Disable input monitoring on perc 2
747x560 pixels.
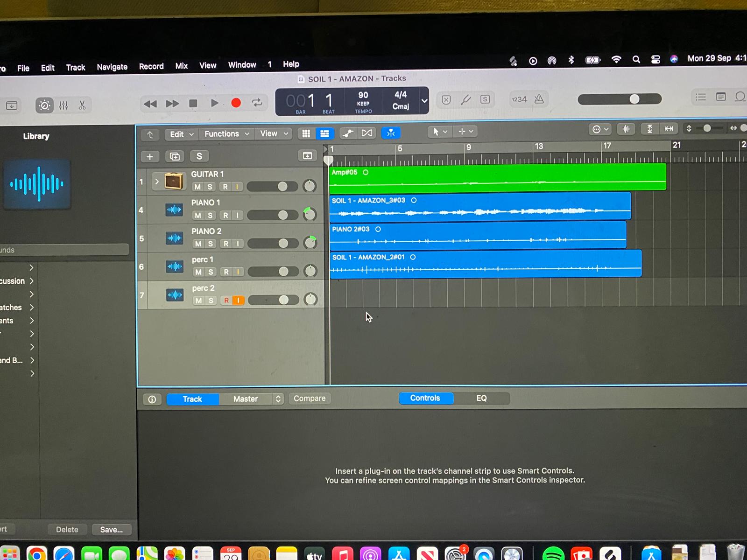238,301
